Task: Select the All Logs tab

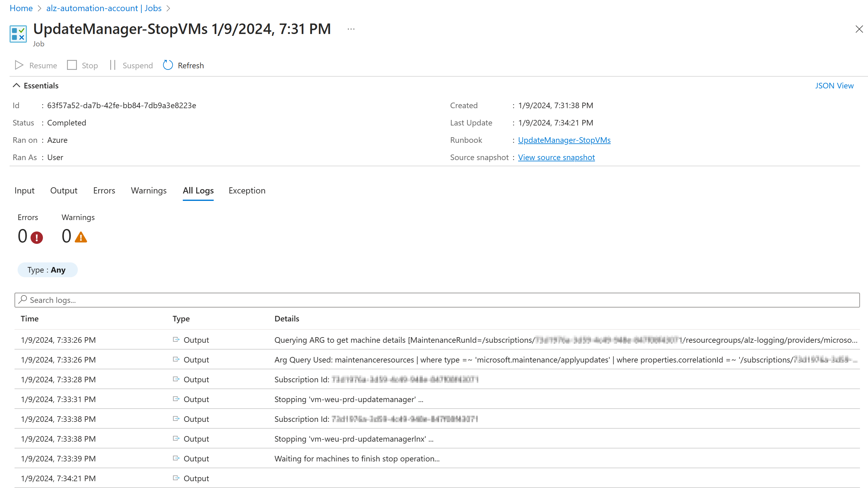Action: pyautogui.click(x=198, y=191)
